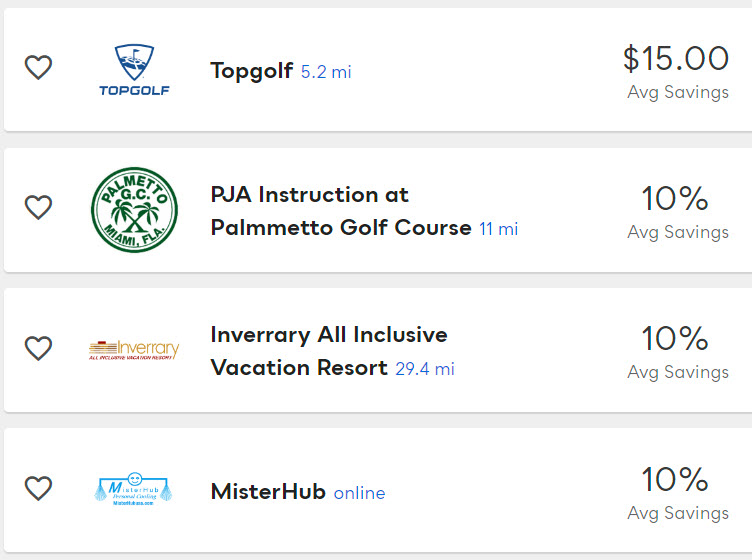This screenshot has width=752, height=560.
Task: Click the Inverrary resort logo
Action: coord(134,349)
